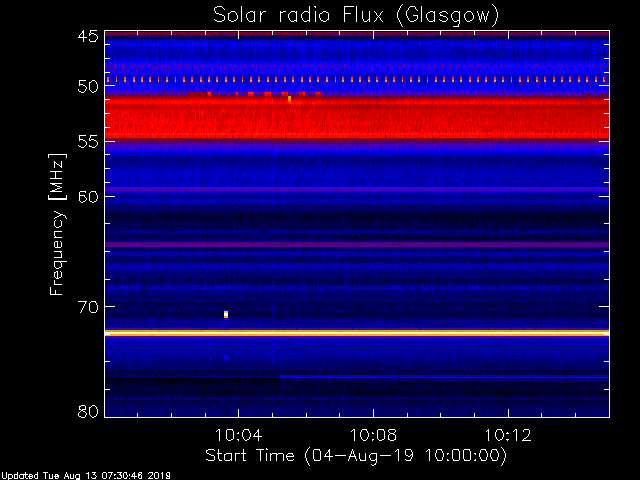Click the bright burst spot near 70 MHz
Screen dimensions: 640x480
(226, 314)
